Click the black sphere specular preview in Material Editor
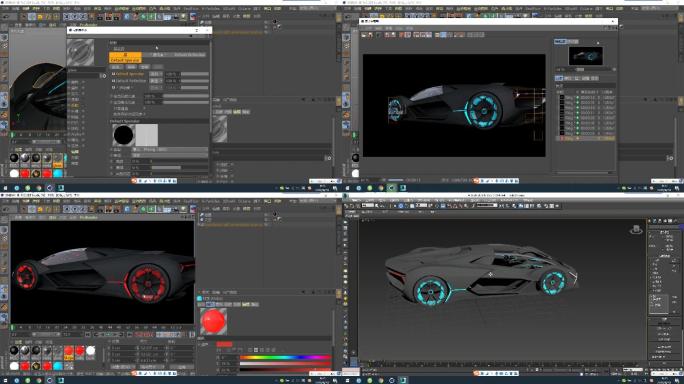The height and width of the screenshot is (384, 684). coord(124,135)
